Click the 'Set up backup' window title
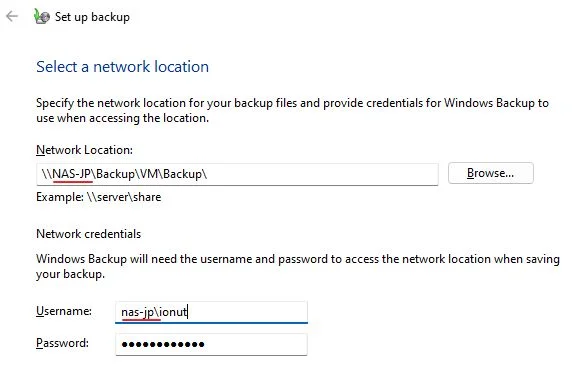The image size is (579, 386). click(92, 17)
